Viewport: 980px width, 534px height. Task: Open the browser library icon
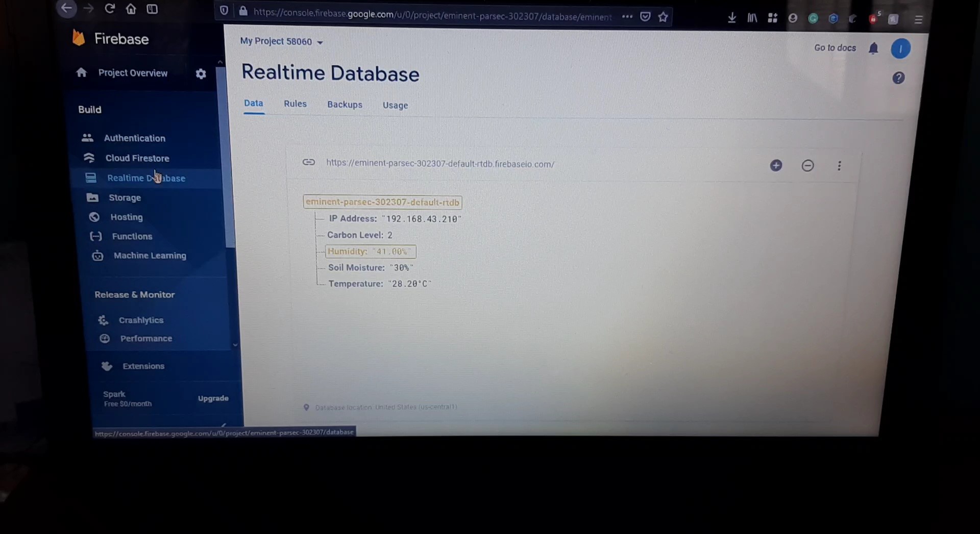(x=752, y=18)
